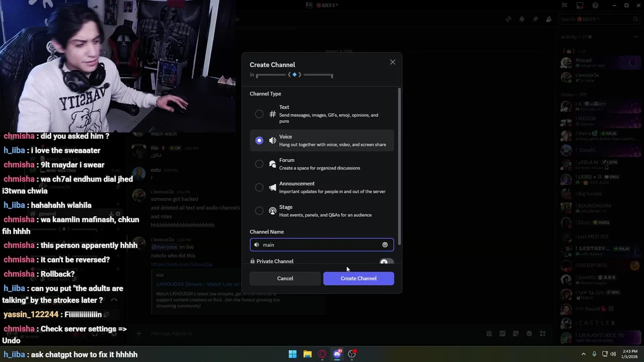Open member ! RISTOPTATA in list
Screen dimensions: 644x362
[599, 265]
